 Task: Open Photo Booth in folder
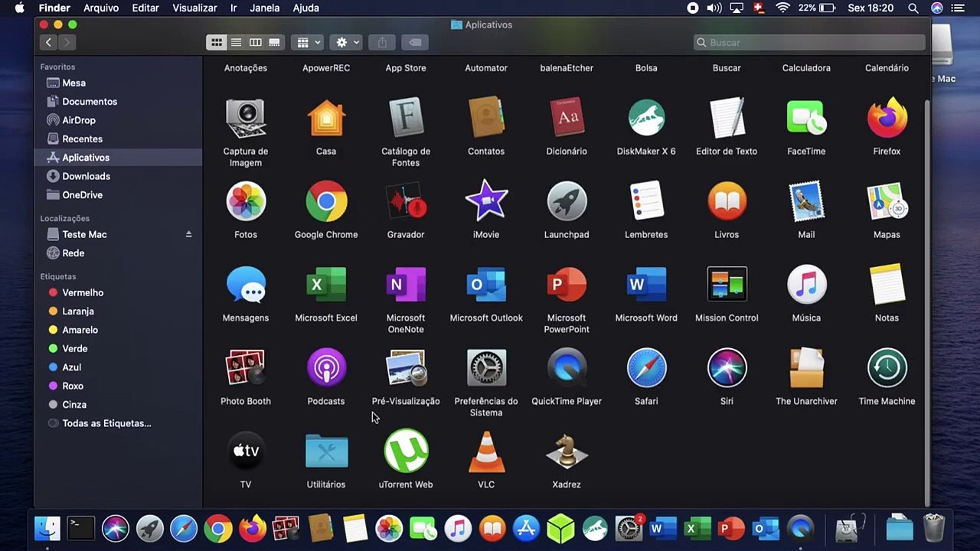click(246, 369)
